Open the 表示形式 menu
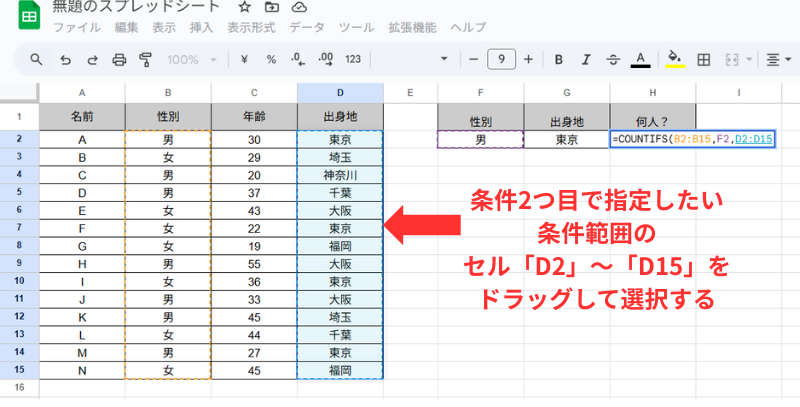This screenshot has height=407, width=800. click(x=251, y=28)
